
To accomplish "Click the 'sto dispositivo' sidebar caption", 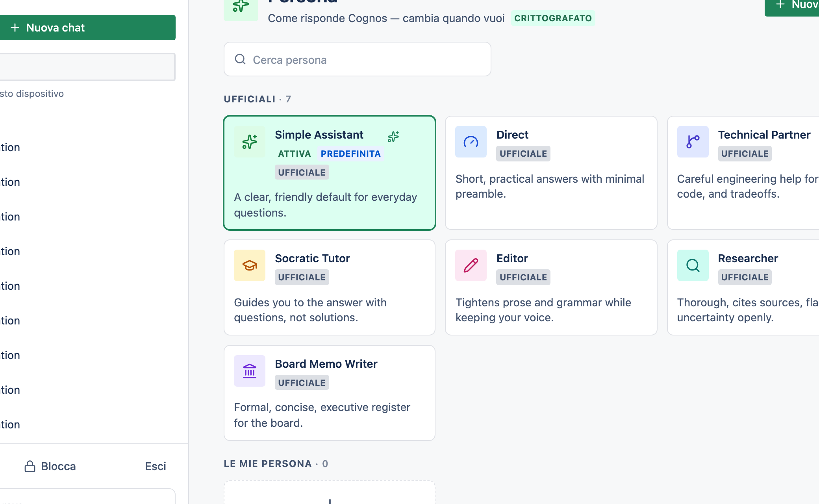I will [x=32, y=94].
